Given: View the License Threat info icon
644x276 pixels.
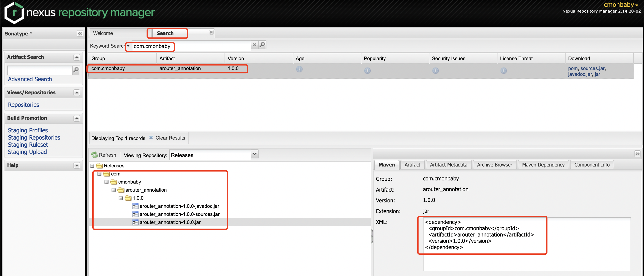Looking at the screenshot, I should click(x=504, y=71).
